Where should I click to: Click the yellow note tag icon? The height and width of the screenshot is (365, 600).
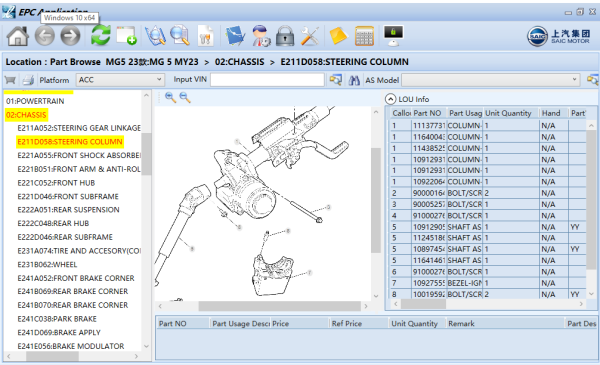pos(338,36)
